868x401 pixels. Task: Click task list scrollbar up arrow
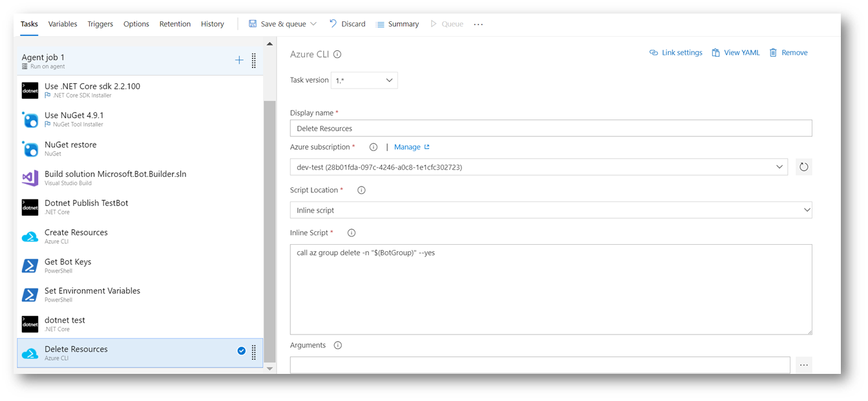pos(270,43)
